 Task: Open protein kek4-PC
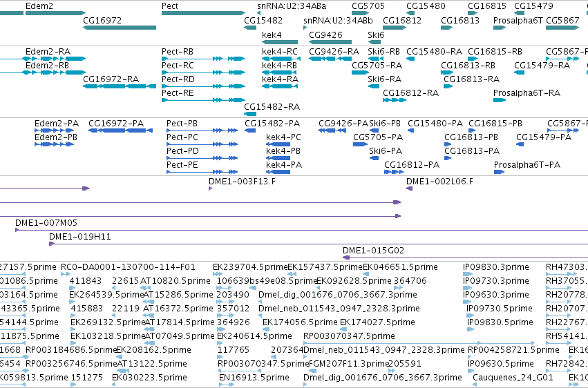278,144
